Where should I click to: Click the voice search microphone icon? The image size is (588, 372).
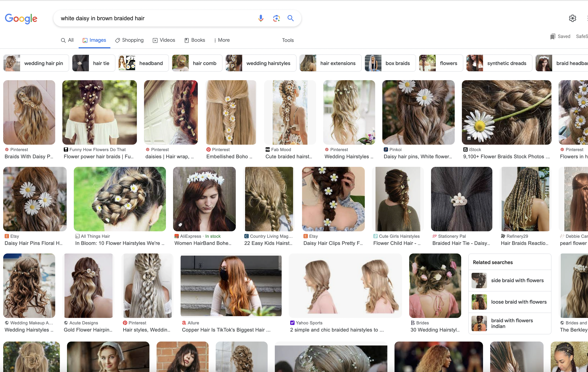261,18
